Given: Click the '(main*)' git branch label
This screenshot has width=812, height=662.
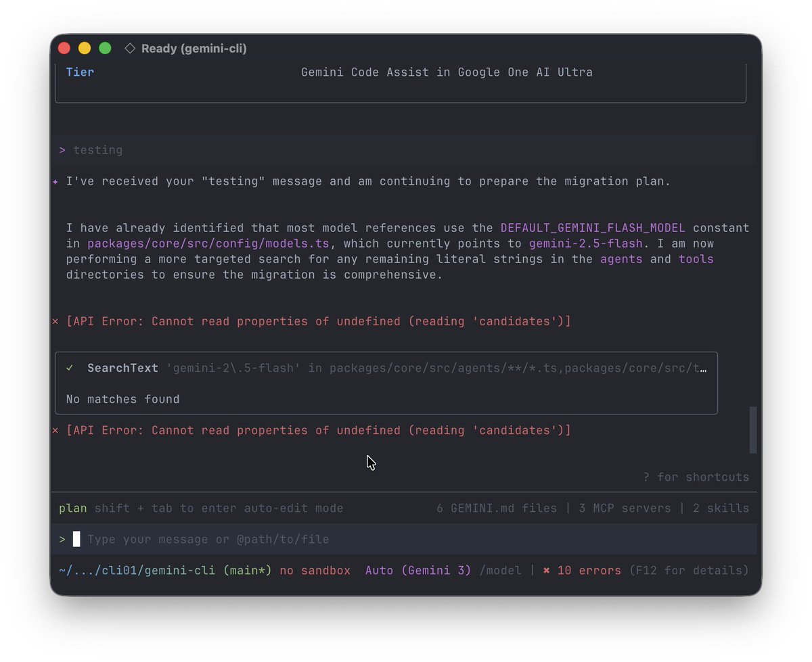Looking at the screenshot, I should 248,571.
